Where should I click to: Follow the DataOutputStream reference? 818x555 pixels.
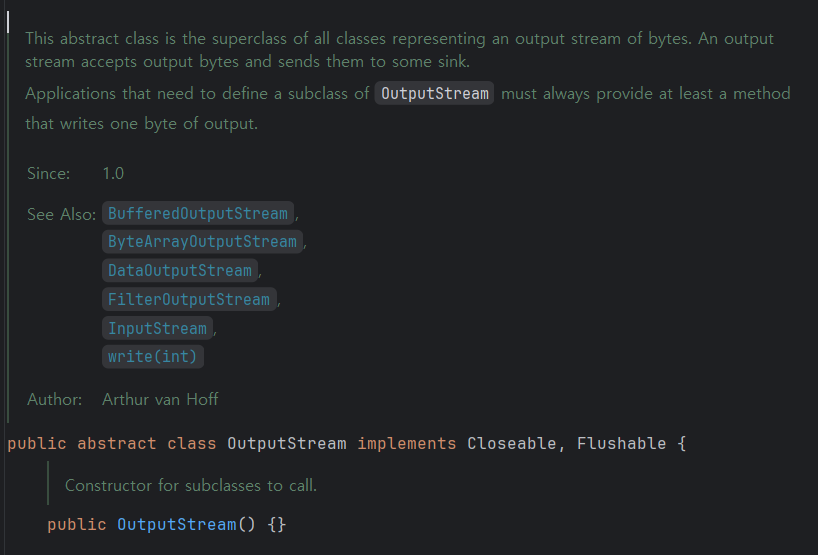180,270
